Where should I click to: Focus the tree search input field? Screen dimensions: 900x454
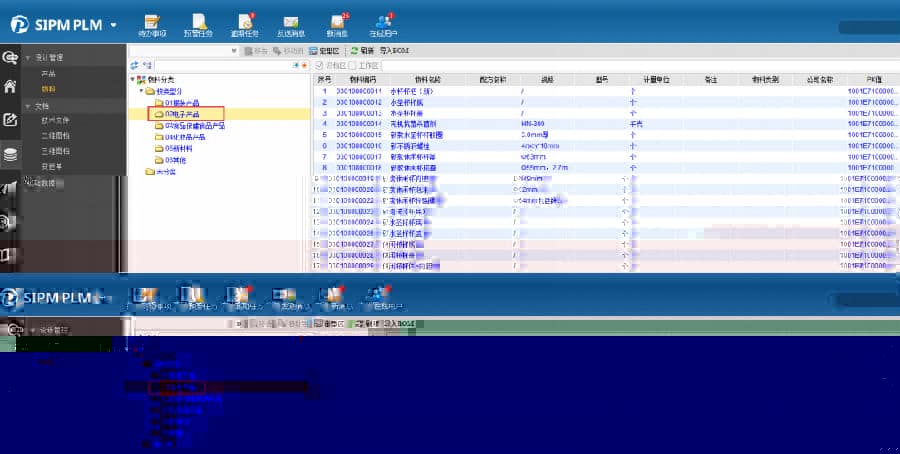pyautogui.click(x=223, y=66)
